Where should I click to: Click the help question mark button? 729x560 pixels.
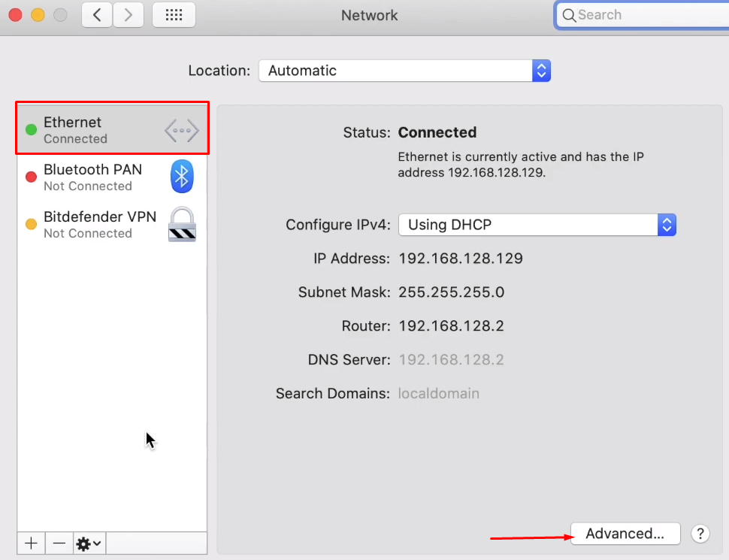[x=700, y=534]
